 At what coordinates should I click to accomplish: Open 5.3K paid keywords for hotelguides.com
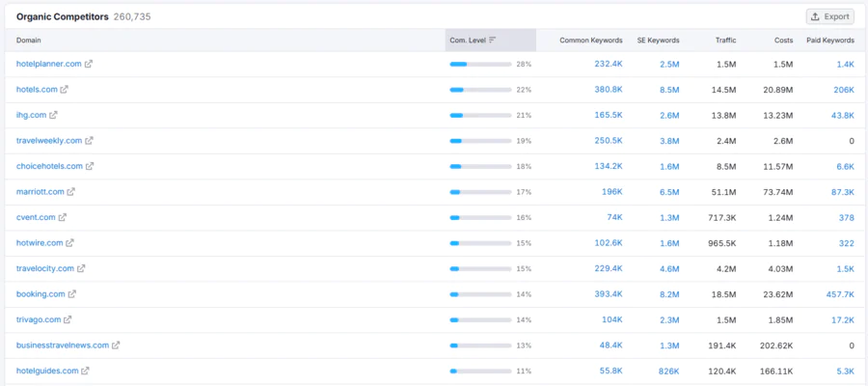pos(845,371)
